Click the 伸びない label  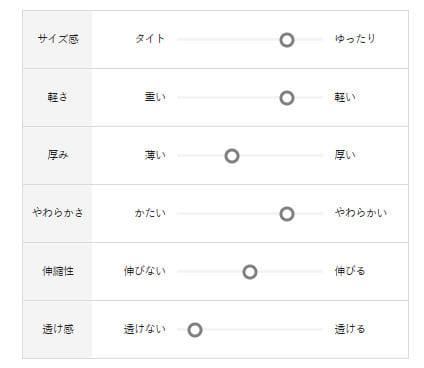click(145, 271)
